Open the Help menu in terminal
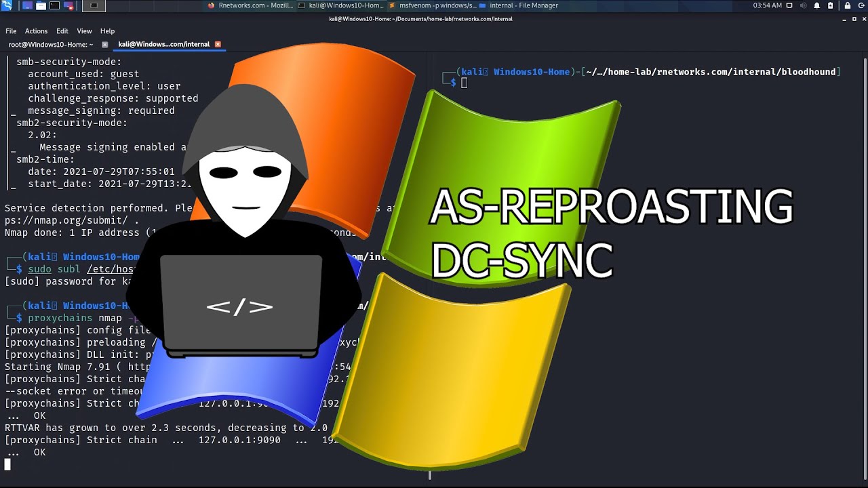Image resolution: width=868 pixels, height=488 pixels. pos(107,31)
